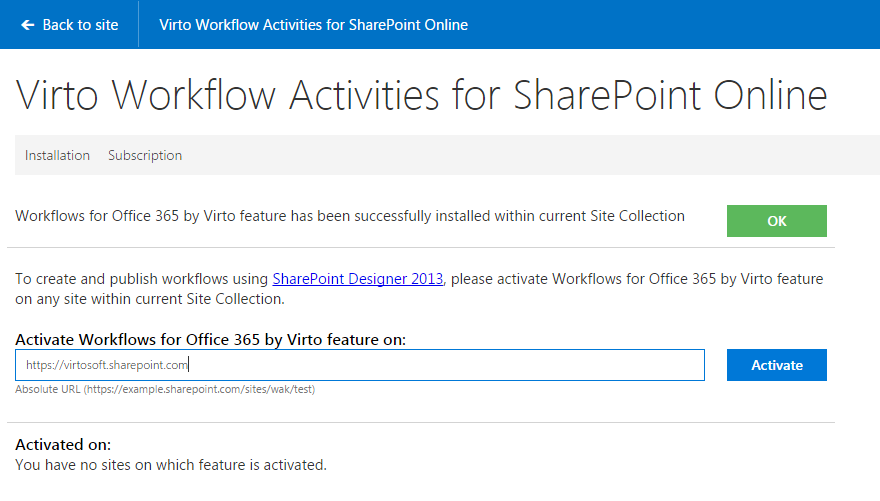Click empty space in the blue header bar
Viewport: 880px width, 501px height.
(673, 25)
